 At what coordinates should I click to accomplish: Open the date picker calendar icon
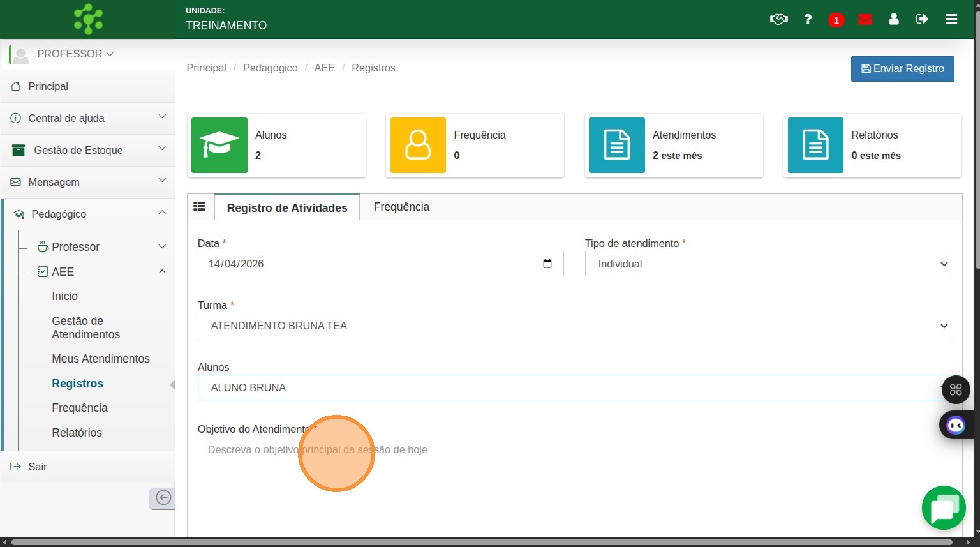click(547, 264)
